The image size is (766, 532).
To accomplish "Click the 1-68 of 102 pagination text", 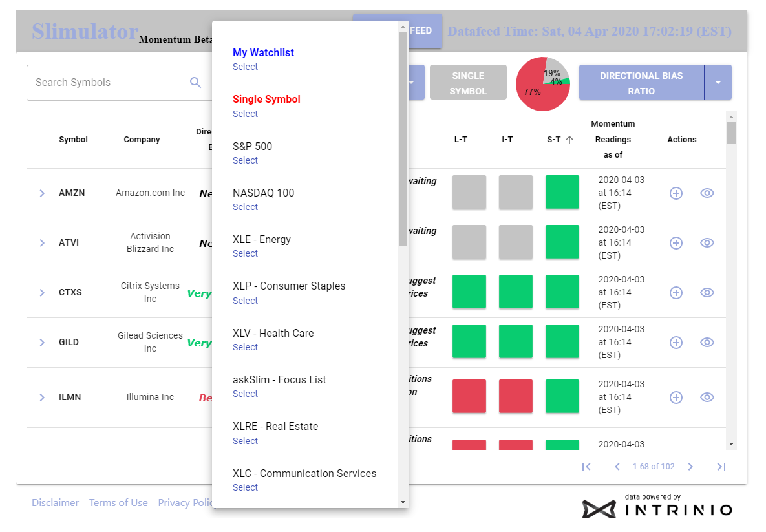I will click(654, 467).
